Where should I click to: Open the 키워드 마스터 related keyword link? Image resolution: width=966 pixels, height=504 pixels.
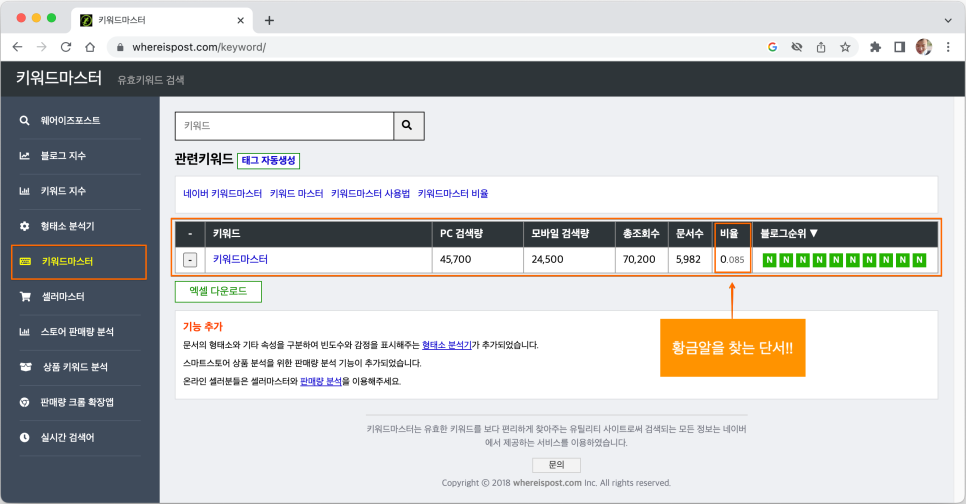pos(296,193)
